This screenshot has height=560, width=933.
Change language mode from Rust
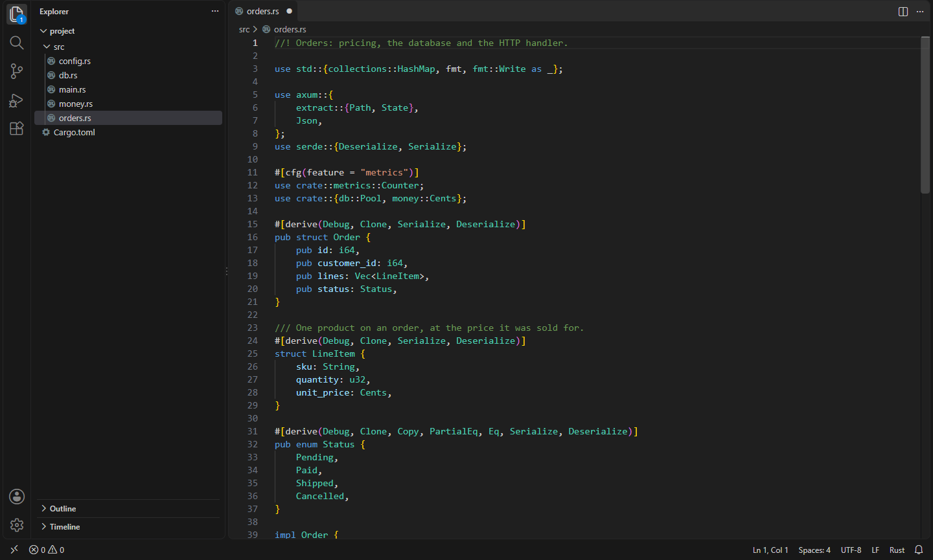[x=897, y=550]
